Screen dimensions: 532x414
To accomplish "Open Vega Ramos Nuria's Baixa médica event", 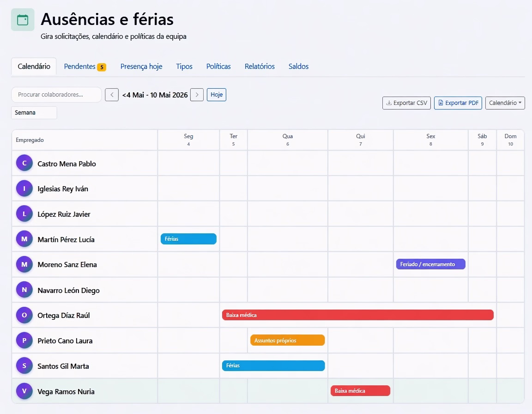I will 360,390.
